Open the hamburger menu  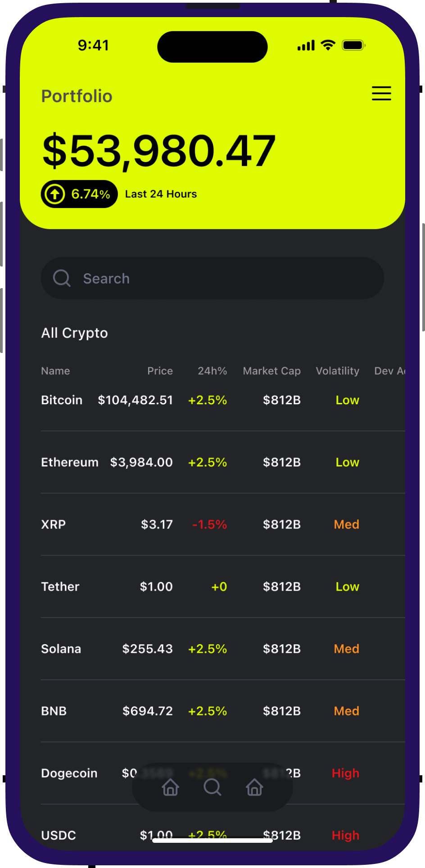[x=381, y=93]
